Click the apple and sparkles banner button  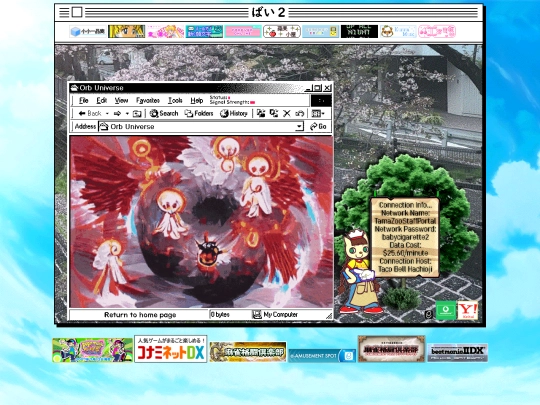coord(282,31)
